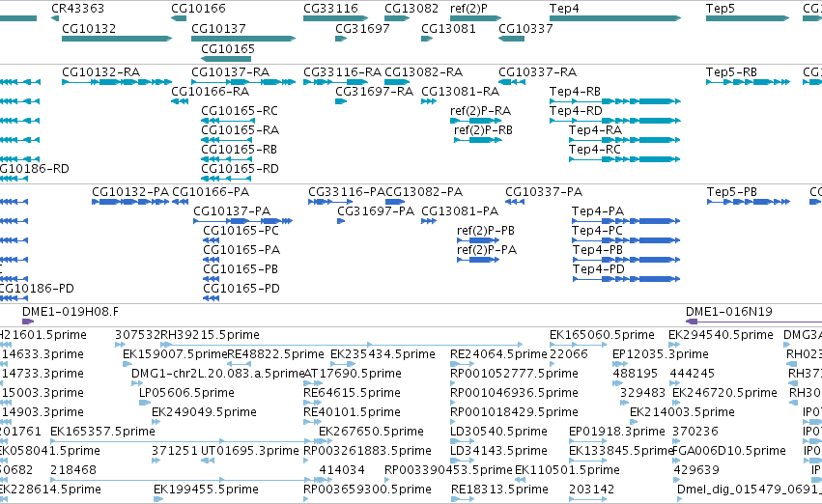Screen dimensions: 822x504
Task: Click the CG33116 gene label
Action: coord(330,9)
